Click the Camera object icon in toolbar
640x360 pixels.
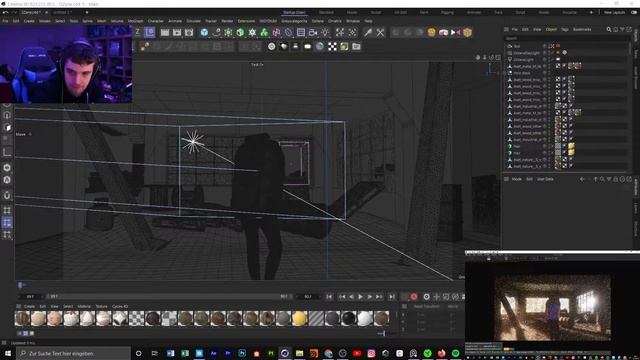click(x=313, y=32)
